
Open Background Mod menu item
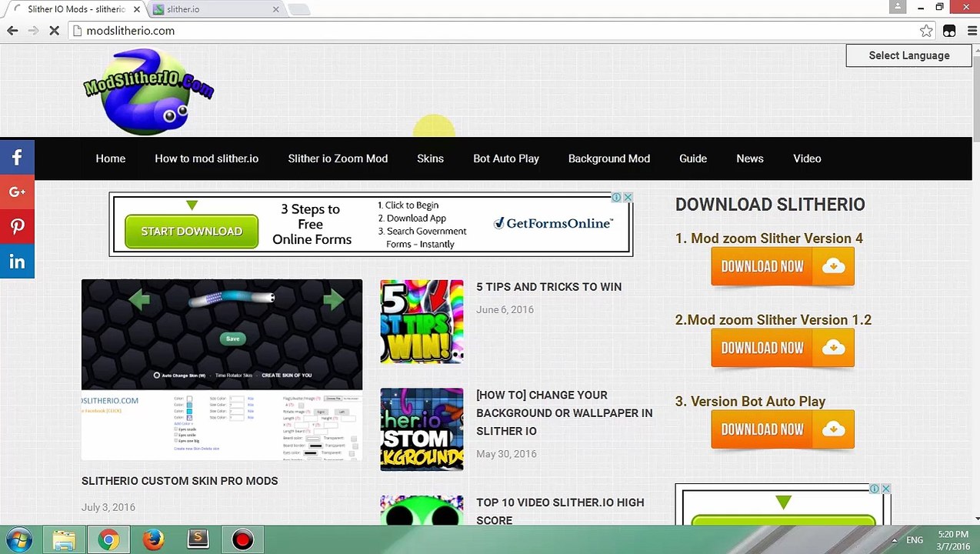coord(609,159)
